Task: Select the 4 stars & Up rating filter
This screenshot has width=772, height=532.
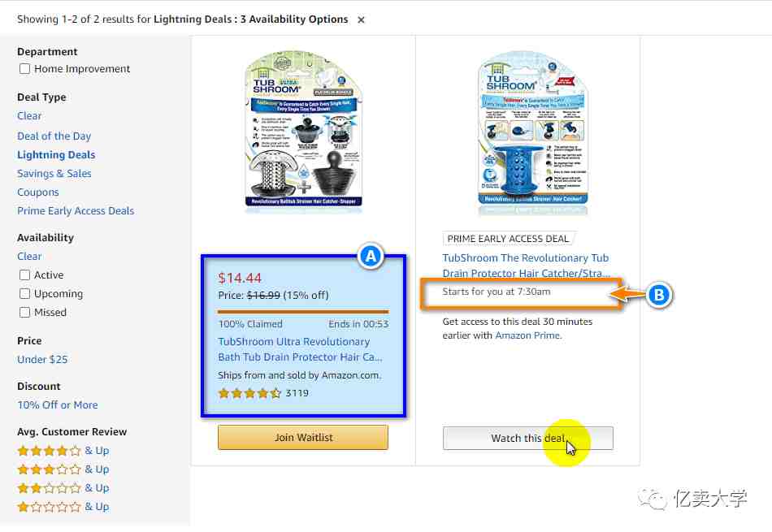Action: pyautogui.click(x=63, y=450)
